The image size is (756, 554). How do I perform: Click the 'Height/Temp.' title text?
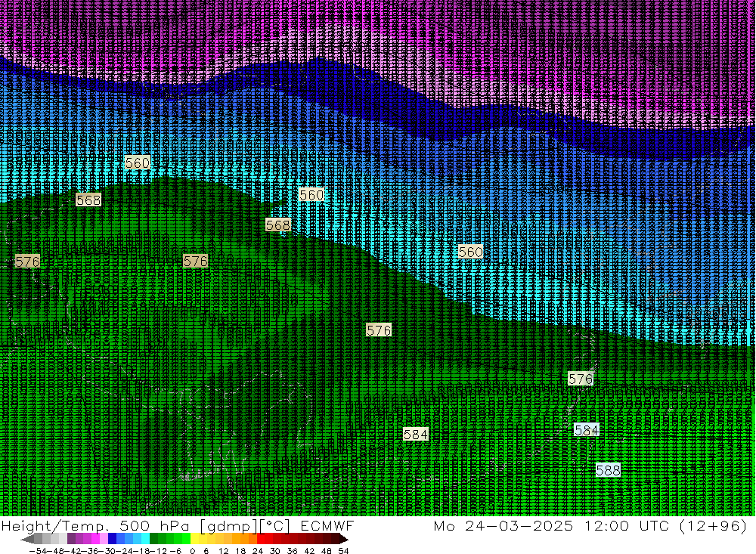tap(55, 525)
